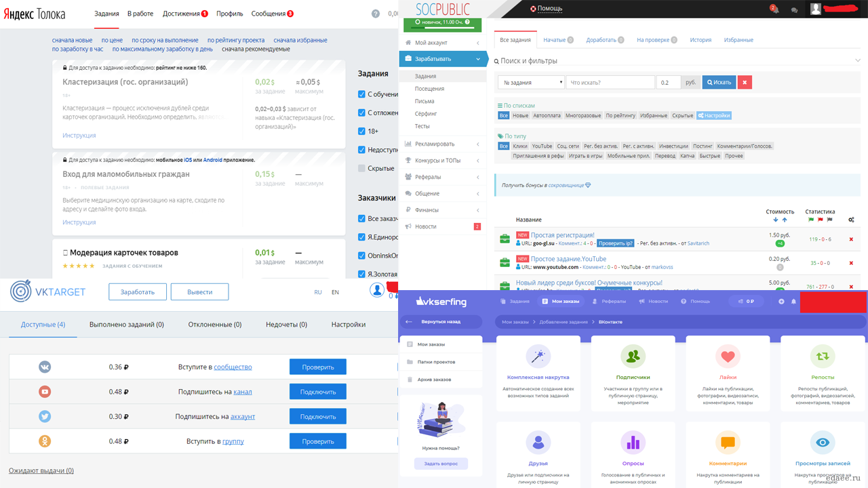This screenshot has height=488, width=868.
Task: Expand Конкурсы и ТОПы sidebar section
Action: [x=443, y=161]
